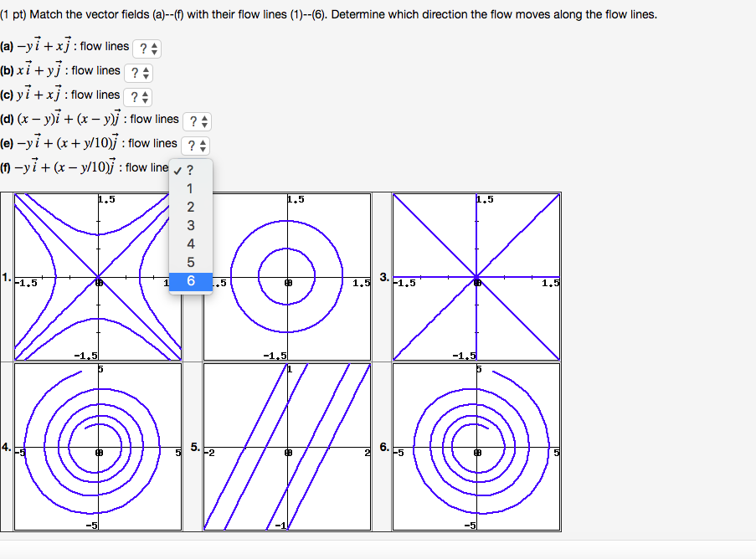Image resolution: width=756 pixels, height=559 pixels.
Task: Open the flow lines dropdown for field (b)
Action: coord(137,72)
